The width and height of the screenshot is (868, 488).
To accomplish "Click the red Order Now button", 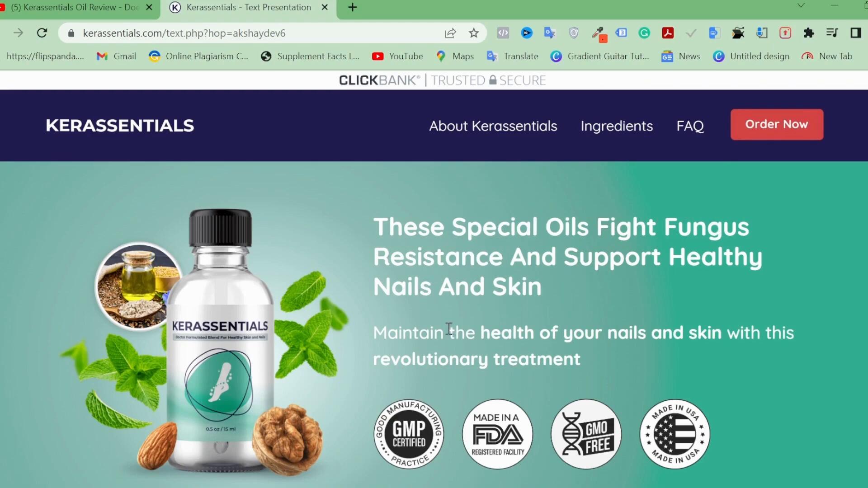I will [x=777, y=124].
